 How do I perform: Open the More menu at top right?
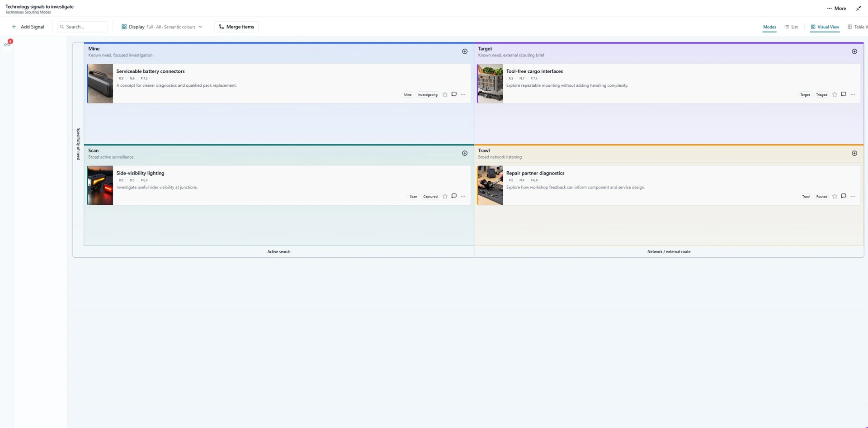pyautogui.click(x=837, y=8)
